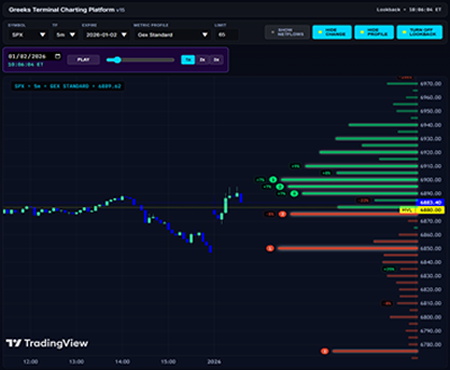Image resolution: width=450 pixels, height=370 pixels.
Task: Click the 15:00 time axis label
Action: click(168, 362)
